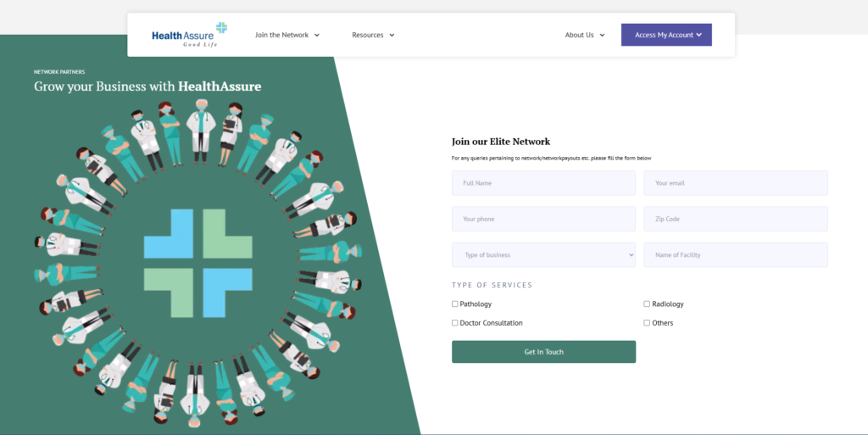Screen dimensions: 868x435
Task: Click the arrow icon in Access My Account
Action: [x=699, y=36]
